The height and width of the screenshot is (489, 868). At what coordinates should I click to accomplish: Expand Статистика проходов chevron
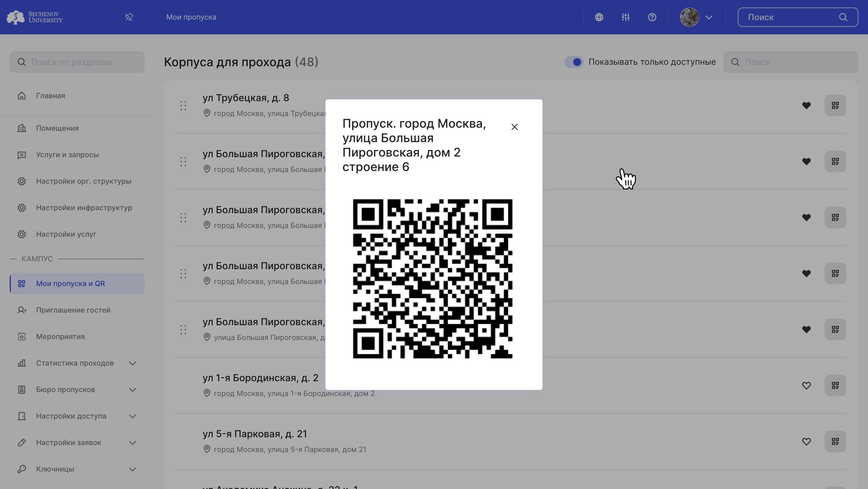coord(132,363)
